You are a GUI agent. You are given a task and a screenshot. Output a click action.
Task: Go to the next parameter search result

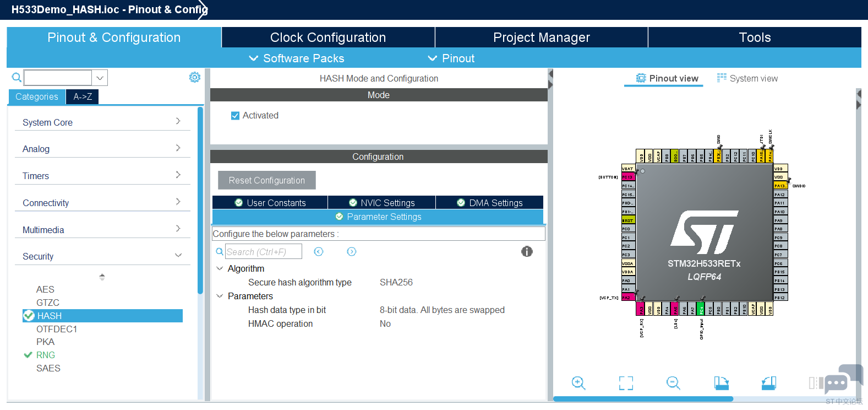pos(352,251)
